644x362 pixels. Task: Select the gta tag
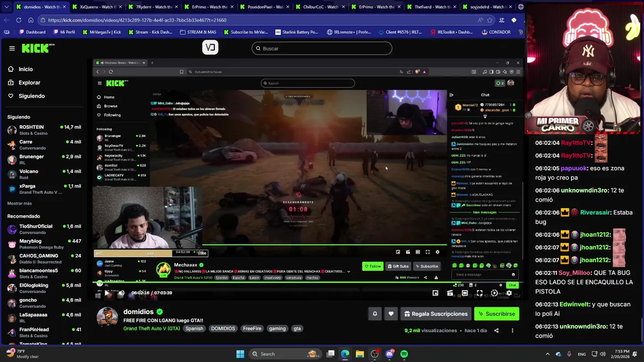[x=297, y=329]
